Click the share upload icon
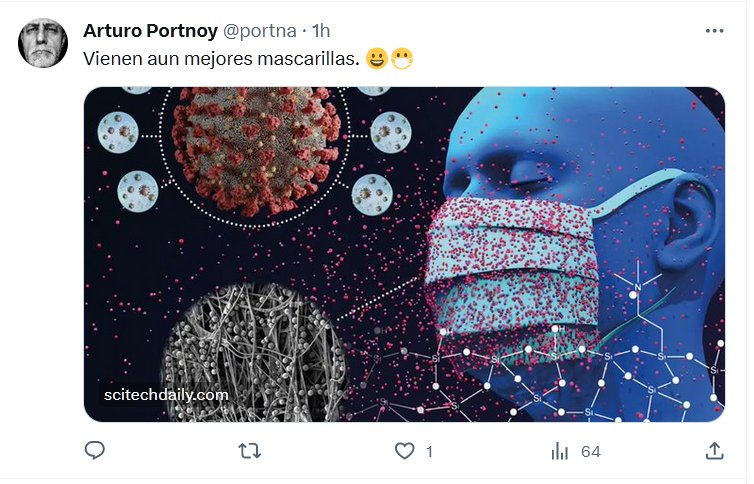The width and height of the screenshot is (754, 484). [714, 452]
